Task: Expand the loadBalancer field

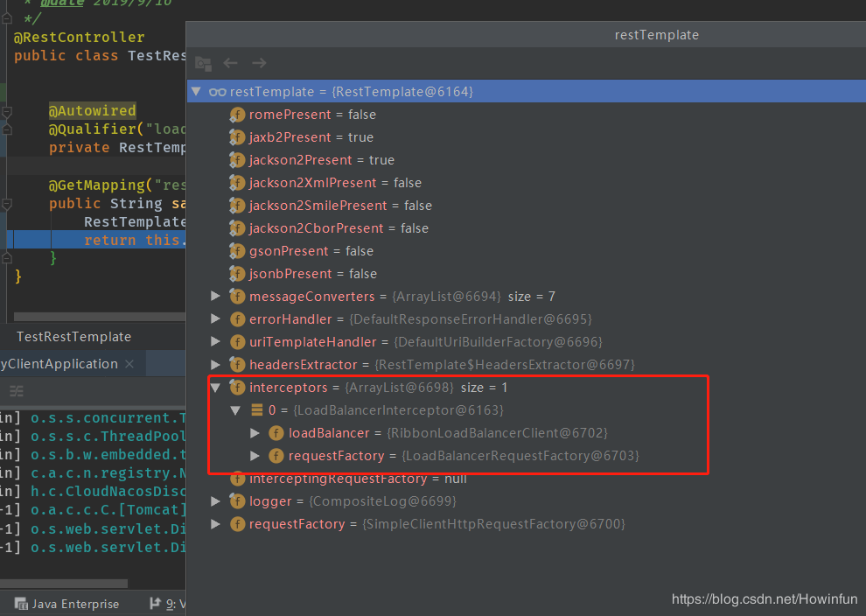Action: coord(255,433)
